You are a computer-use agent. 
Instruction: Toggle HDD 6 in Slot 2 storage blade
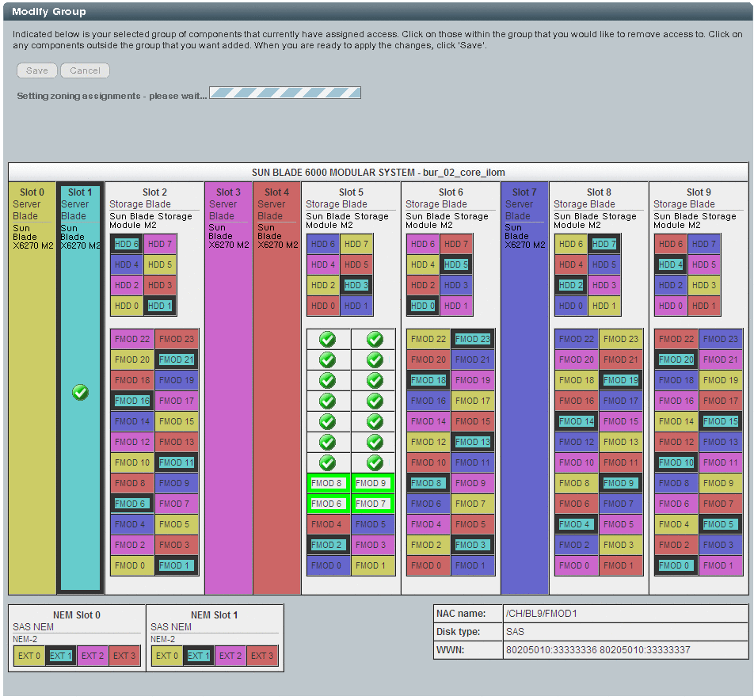click(127, 244)
